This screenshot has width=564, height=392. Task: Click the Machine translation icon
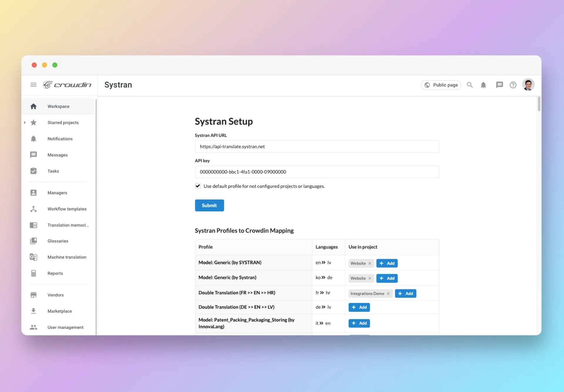[33, 257]
